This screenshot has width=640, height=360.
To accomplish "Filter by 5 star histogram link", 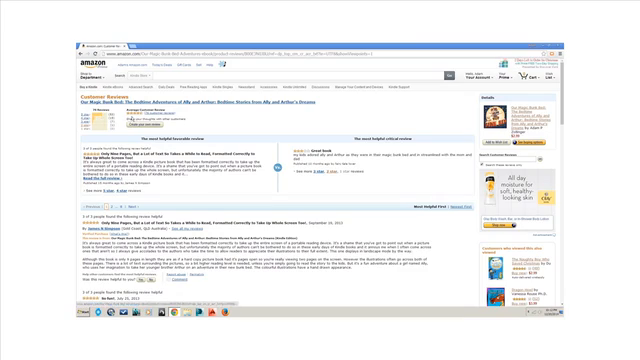I will (x=84, y=114).
